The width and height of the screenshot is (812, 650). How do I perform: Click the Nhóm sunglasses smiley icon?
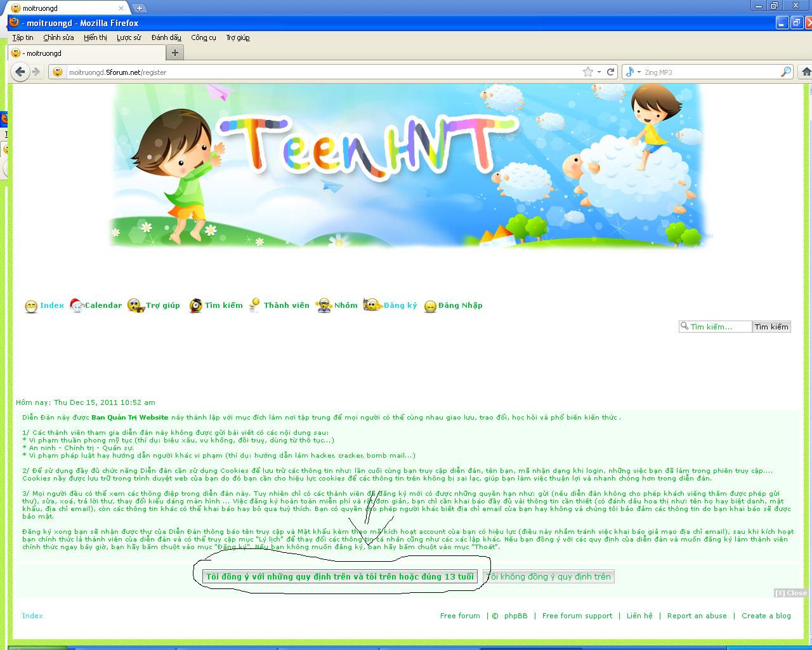pyautogui.click(x=324, y=305)
